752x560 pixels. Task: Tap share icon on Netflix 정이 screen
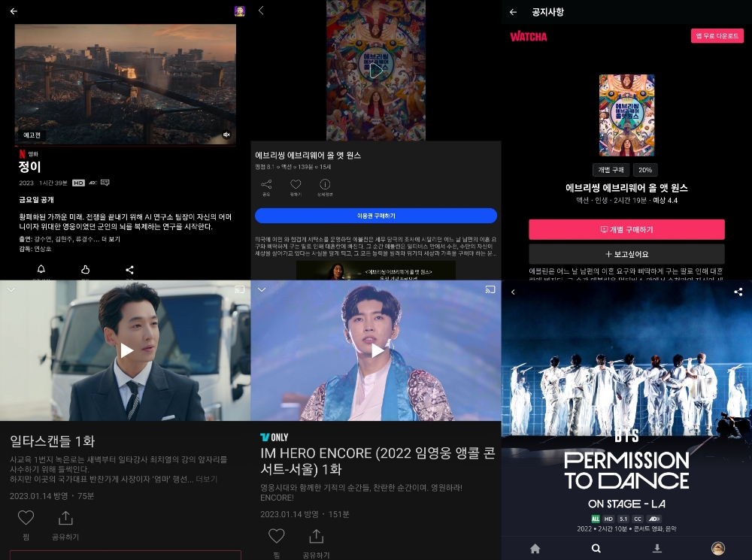click(129, 269)
